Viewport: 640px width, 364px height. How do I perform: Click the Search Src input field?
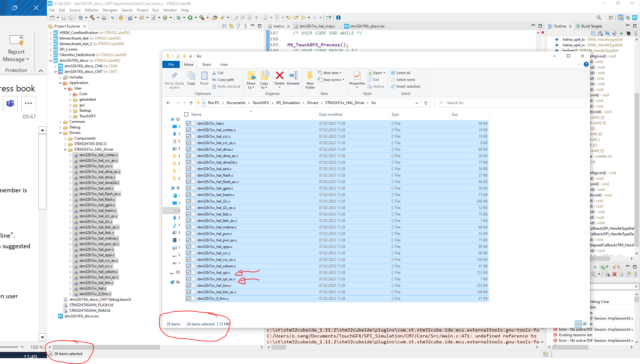coord(510,103)
